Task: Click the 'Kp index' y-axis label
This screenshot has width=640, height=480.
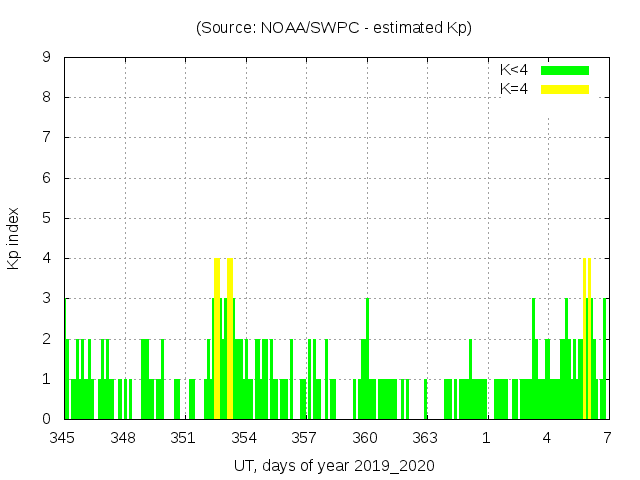Action: (14, 238)
